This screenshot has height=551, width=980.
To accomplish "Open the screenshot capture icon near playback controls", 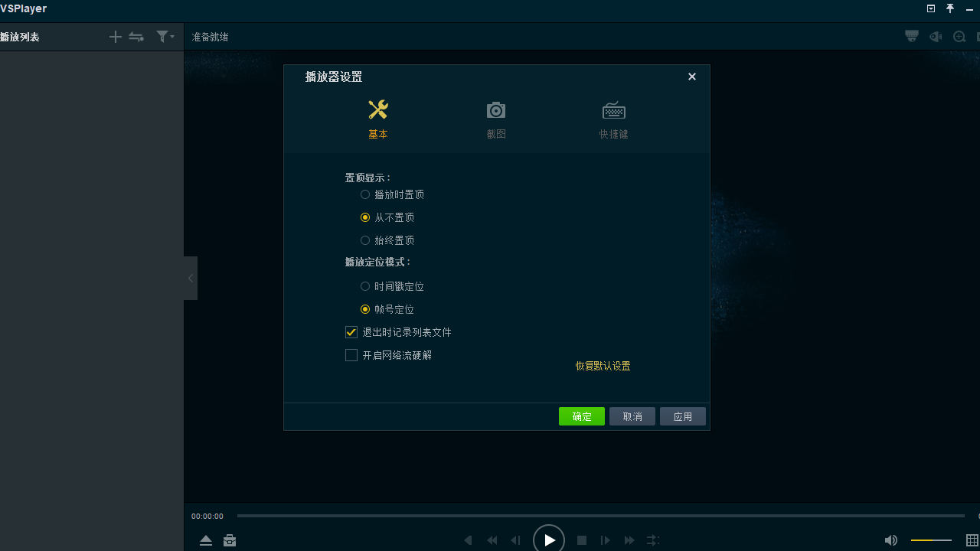I will pos(230,540).
